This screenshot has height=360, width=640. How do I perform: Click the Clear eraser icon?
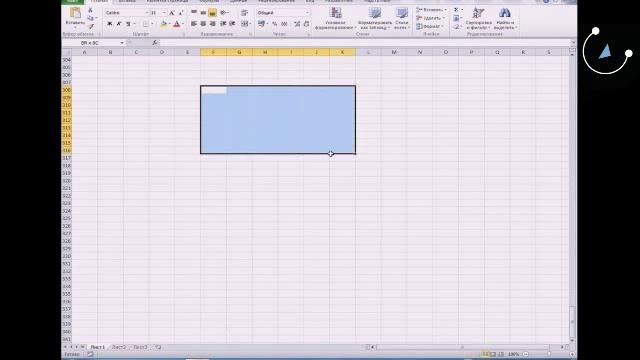pos(456,27)
